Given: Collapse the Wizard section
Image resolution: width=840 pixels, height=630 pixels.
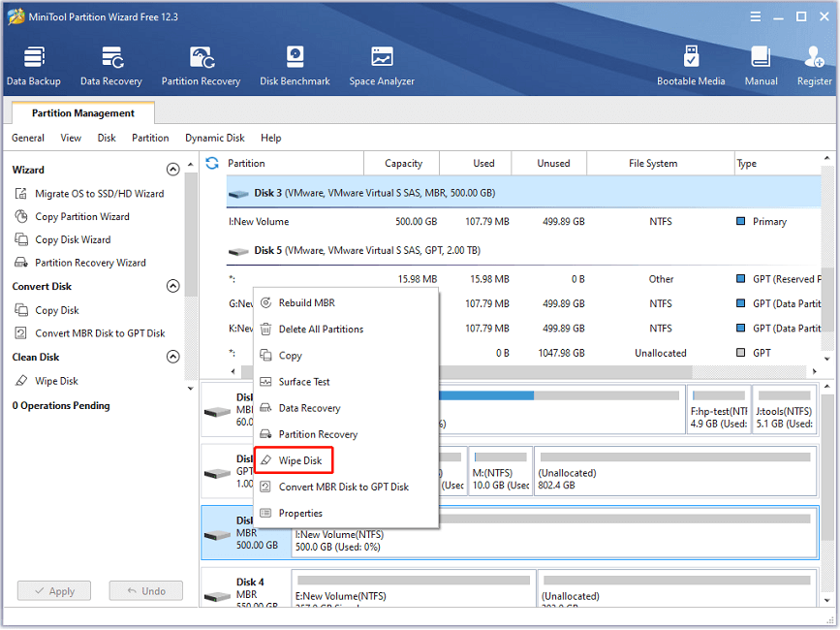Looking at the screenshot, I should click(172, 170).
